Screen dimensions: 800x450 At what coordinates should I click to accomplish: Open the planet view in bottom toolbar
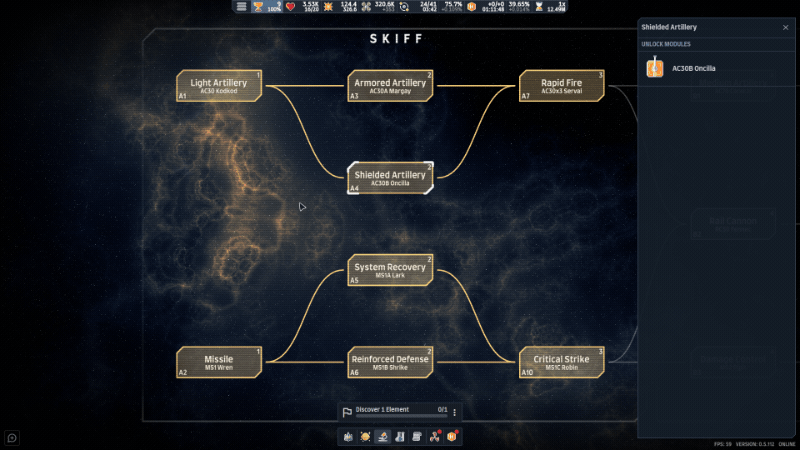[365, 437]
